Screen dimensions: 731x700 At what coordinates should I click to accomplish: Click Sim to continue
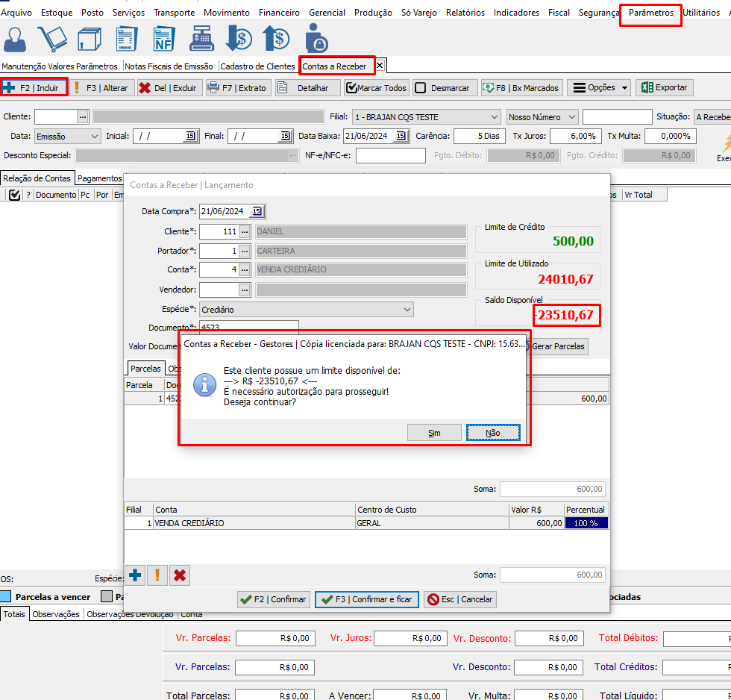(x=434, y=433)
